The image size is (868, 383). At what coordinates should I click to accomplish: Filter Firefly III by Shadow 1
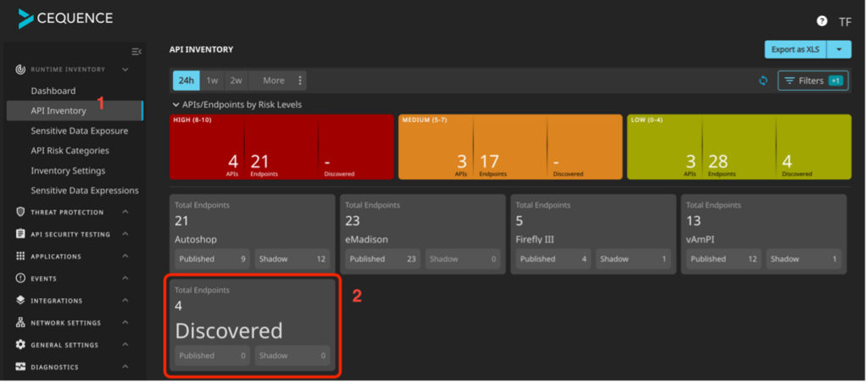click(633, 259)
